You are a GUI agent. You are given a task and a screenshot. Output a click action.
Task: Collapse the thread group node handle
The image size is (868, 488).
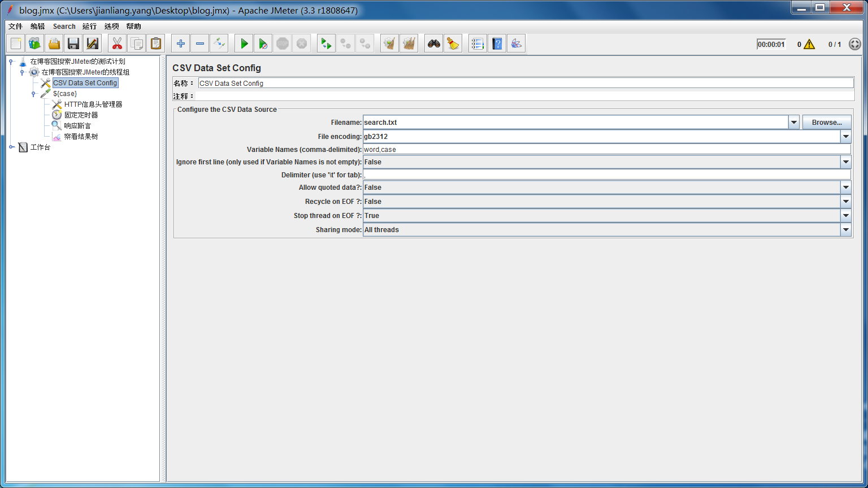pos(22,72)
